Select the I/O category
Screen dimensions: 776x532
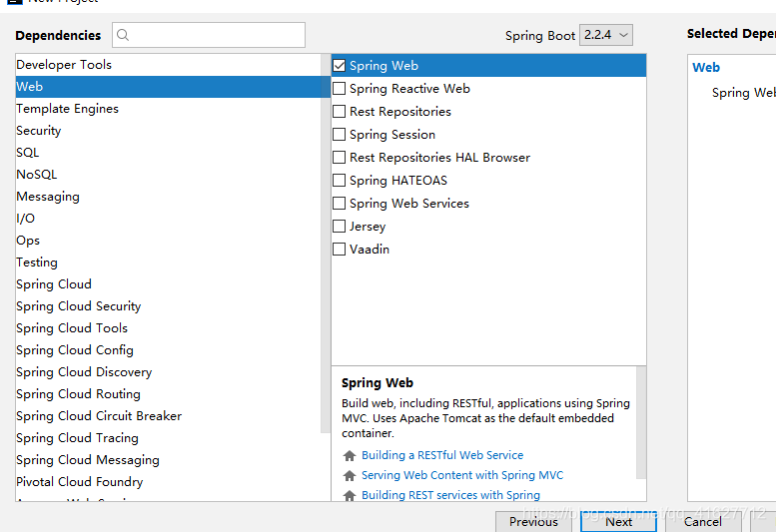[168, 218]
